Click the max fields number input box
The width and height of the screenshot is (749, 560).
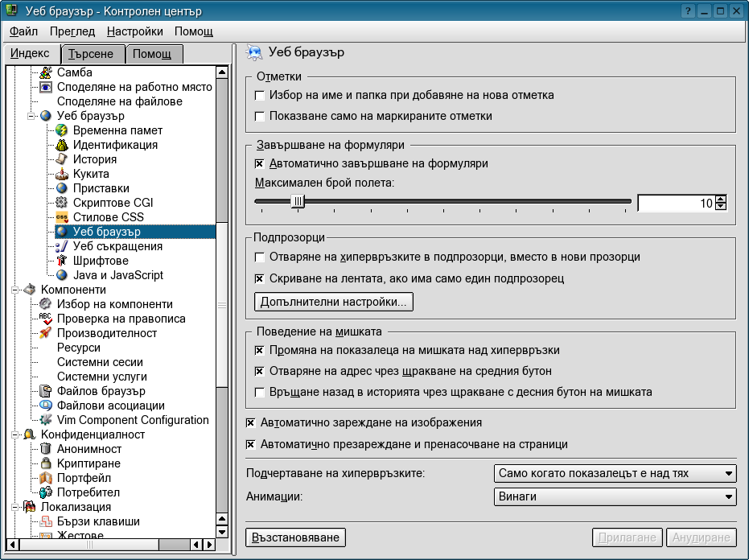(674, 204)
